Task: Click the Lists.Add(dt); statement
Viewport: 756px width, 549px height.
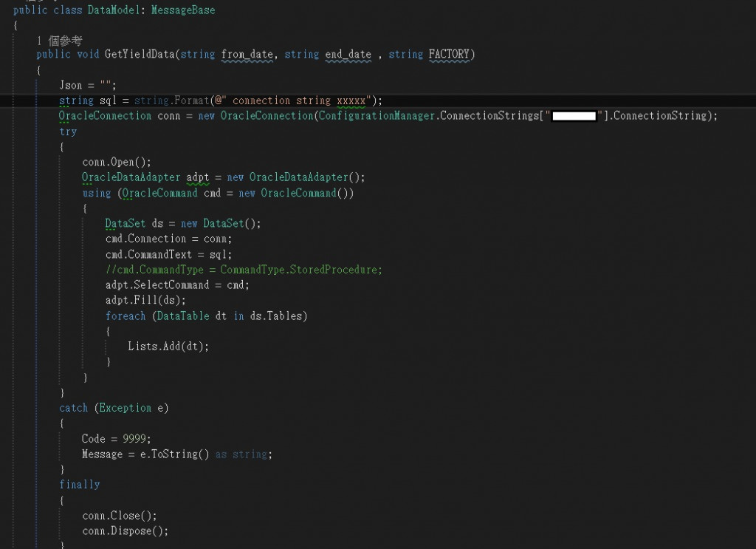Action: [168, 347]
